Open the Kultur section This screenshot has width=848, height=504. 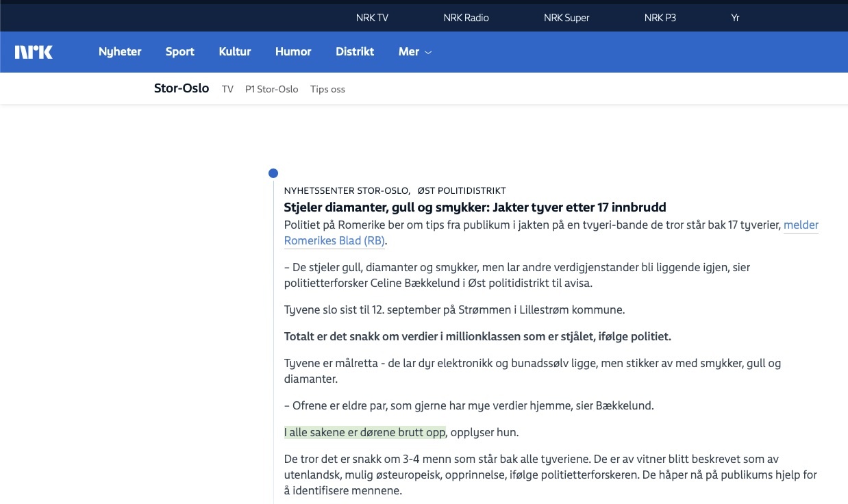235,52
